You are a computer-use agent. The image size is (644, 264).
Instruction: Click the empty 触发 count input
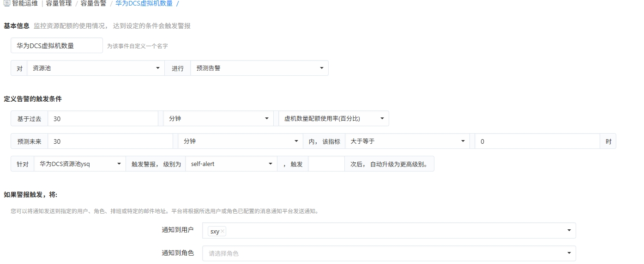pos(326,164)
